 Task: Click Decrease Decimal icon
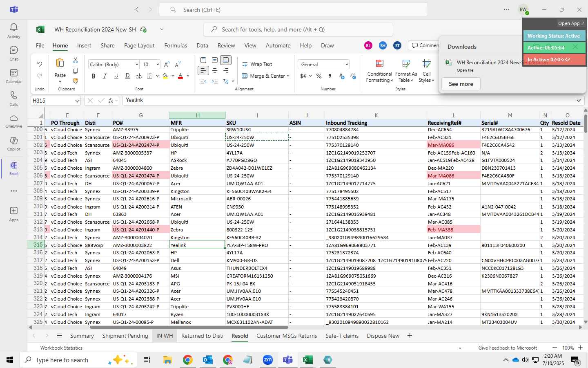pyautogui.click(x=353, y=76)
